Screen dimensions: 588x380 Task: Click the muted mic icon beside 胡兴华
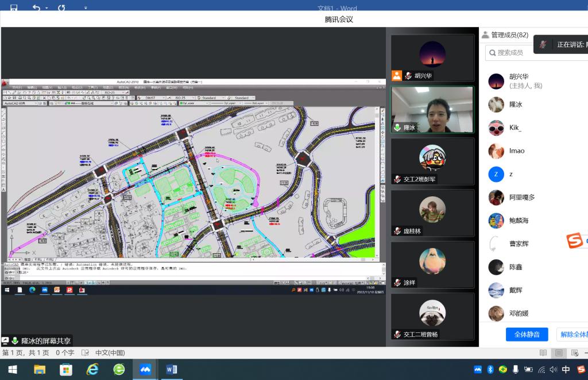coord(408,76)
